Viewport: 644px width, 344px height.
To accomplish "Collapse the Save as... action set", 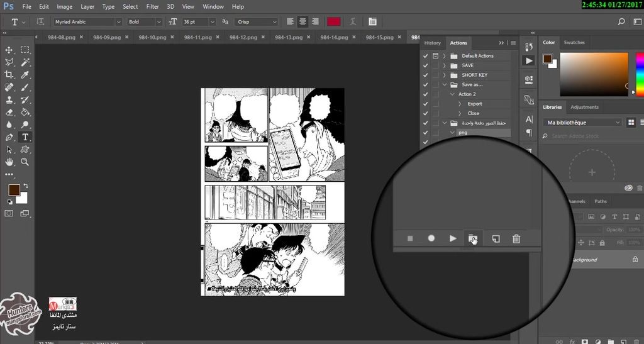I will 445,85.
